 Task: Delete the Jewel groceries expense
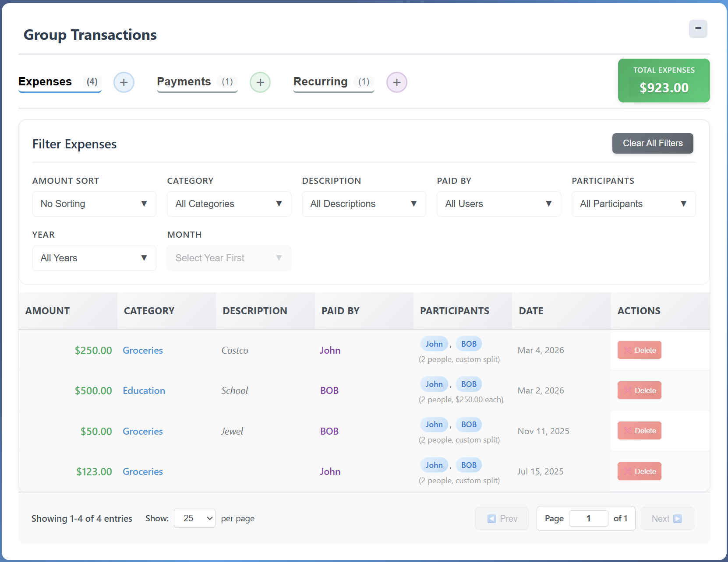(639, 431)
